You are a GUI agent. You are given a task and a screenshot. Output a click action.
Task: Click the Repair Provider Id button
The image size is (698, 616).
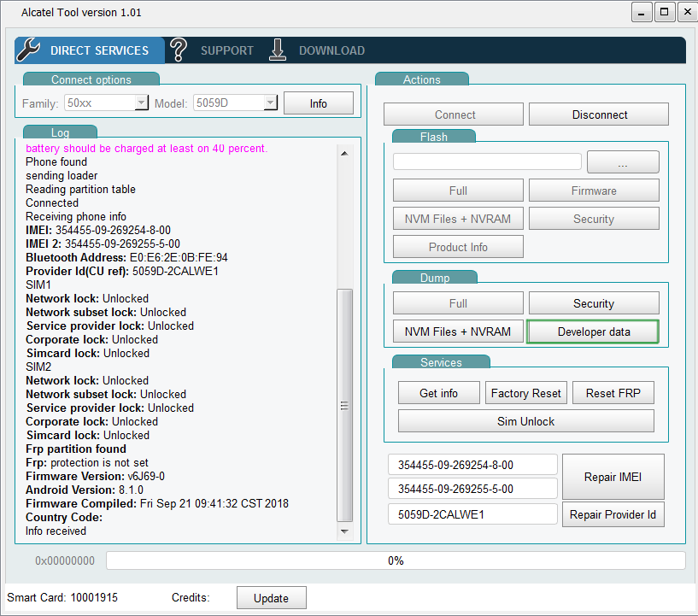(x=613, y=514)
